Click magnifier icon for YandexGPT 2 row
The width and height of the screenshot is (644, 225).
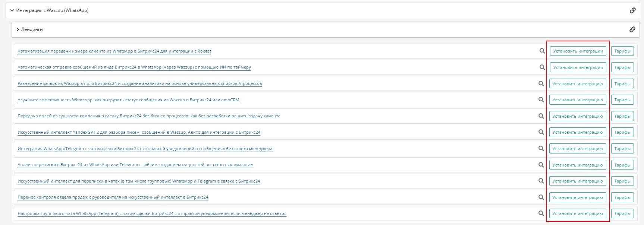[541, 132]
